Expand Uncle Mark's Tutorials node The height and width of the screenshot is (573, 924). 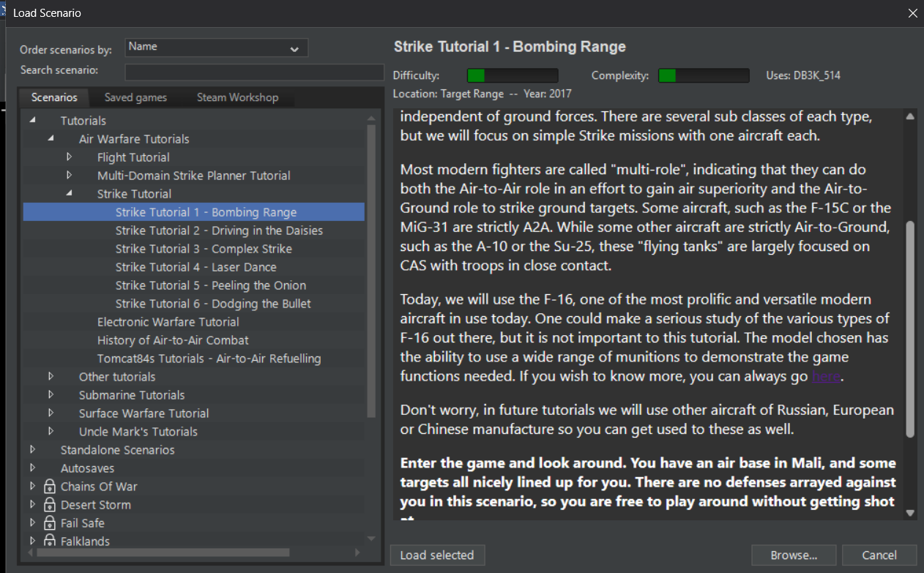click(x=51, y=431)
